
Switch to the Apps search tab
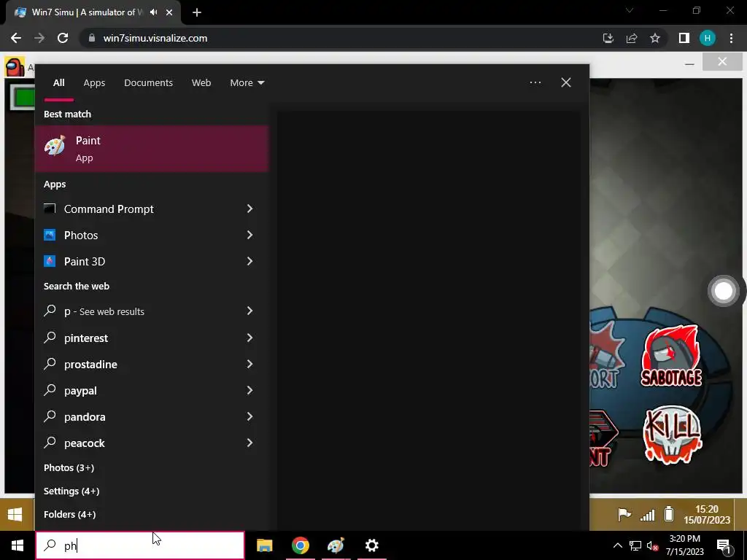(x=94, y=83)
